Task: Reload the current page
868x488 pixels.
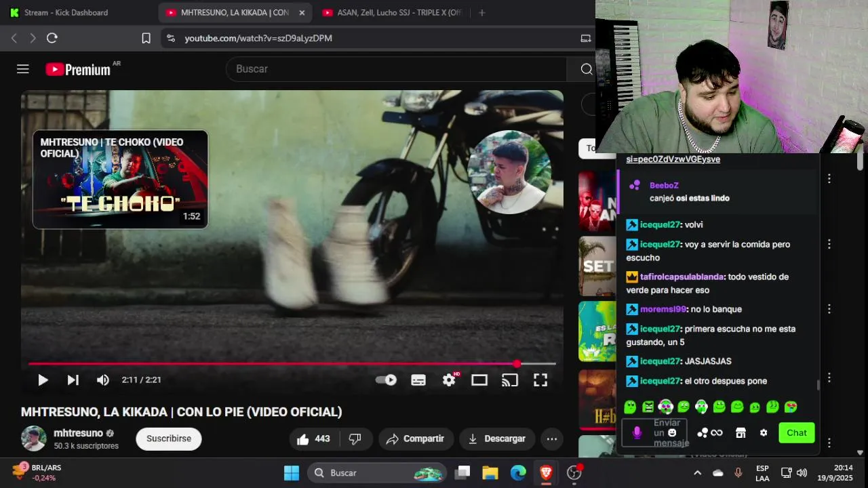Action: 52,38
